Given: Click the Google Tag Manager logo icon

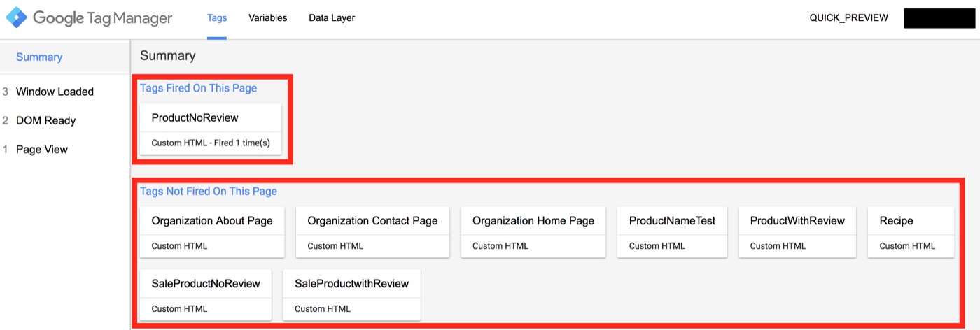Looking at the screenshot, I should [17, 18].
